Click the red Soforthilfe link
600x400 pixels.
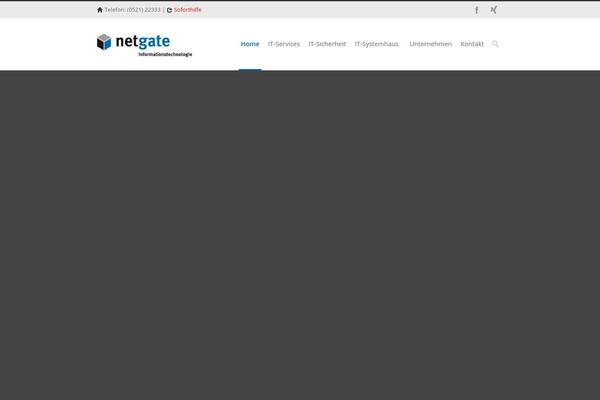coord(188,10)
